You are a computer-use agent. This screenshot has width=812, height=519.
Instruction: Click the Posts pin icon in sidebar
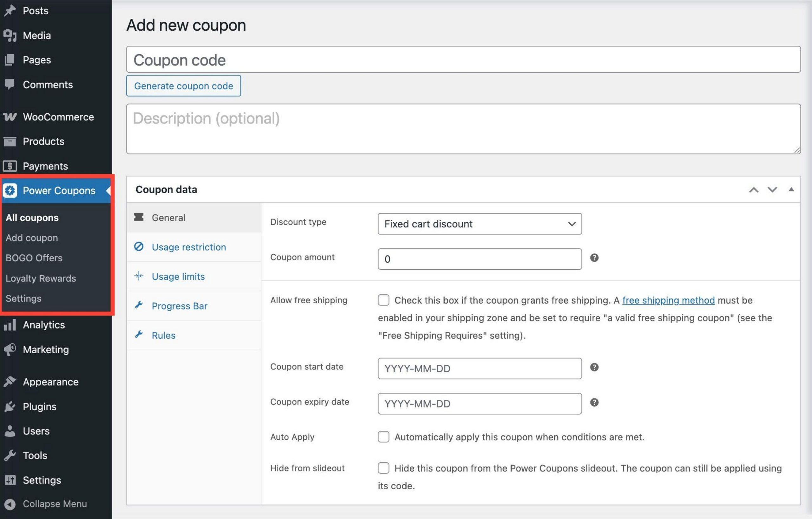pos(10,10)
